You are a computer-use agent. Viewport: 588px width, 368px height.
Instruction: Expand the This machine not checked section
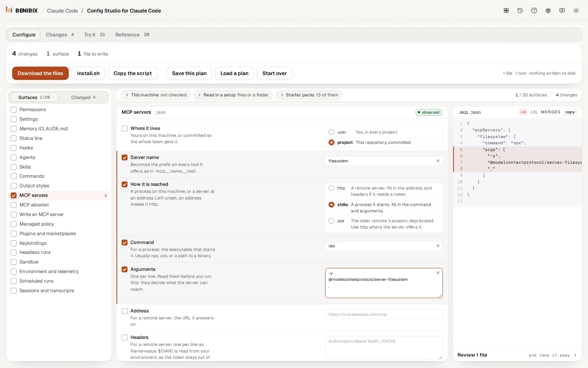156,95
